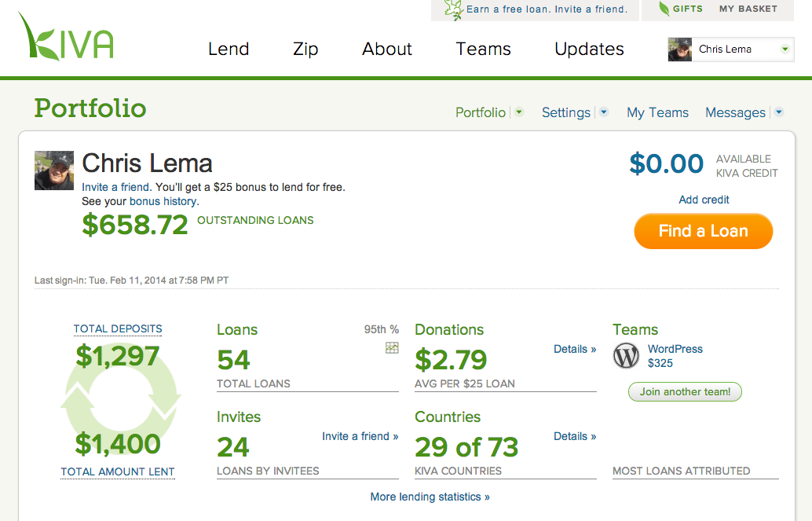Click the circular lending cycle arrows graphic
The height and width of the screenshot is (521, 812).
tap(120, 401)
